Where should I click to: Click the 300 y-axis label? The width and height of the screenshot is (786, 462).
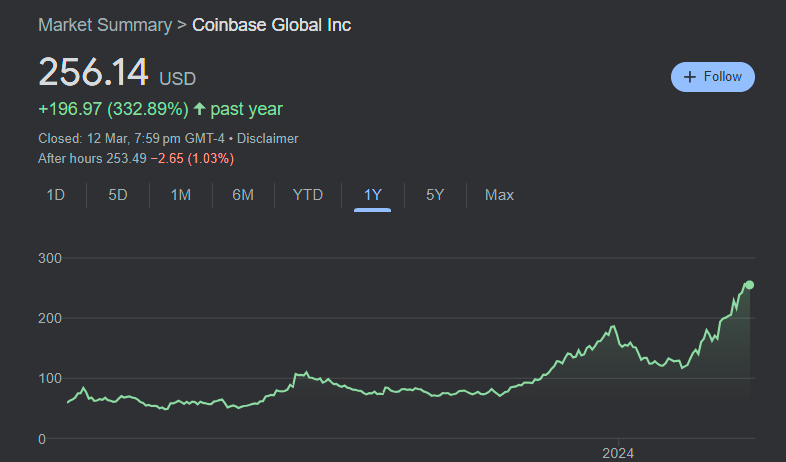pos(50,259)
